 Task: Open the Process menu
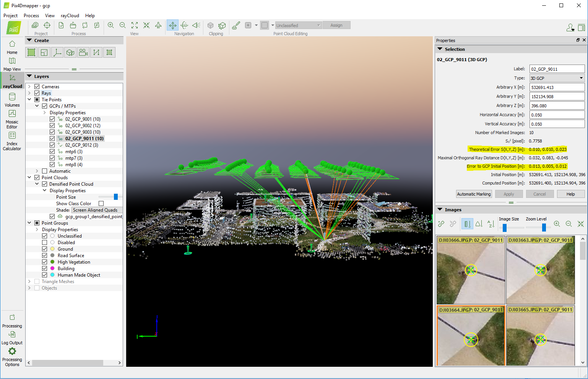click(31, 16)
